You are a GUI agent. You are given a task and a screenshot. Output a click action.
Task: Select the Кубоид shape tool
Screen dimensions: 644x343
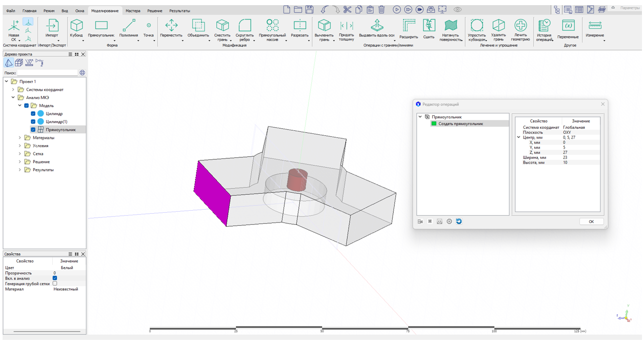click(x=76, y=28)
